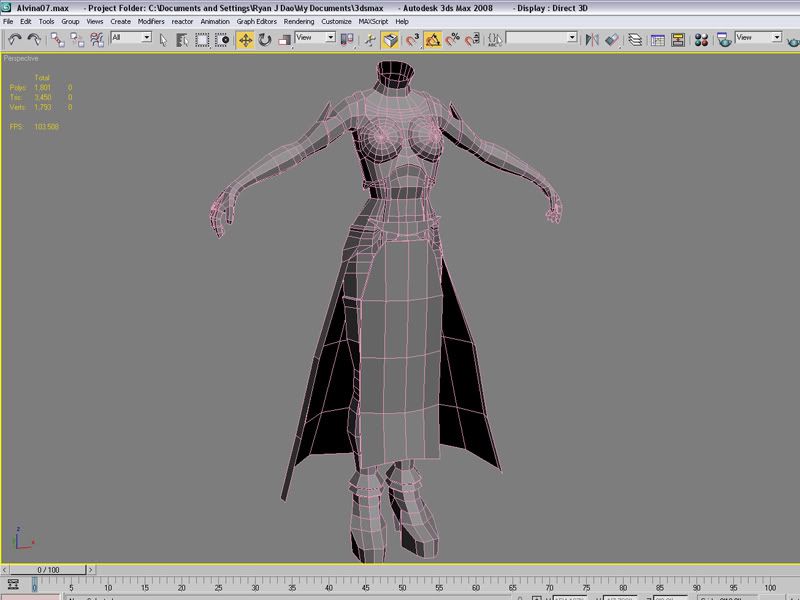Open the Modifiers menu

pos(151,21)
